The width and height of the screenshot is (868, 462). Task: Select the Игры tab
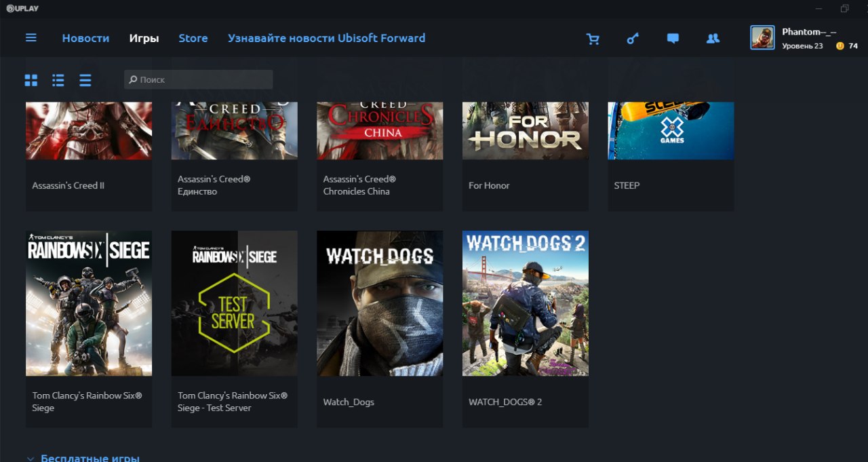coord(144,38)
